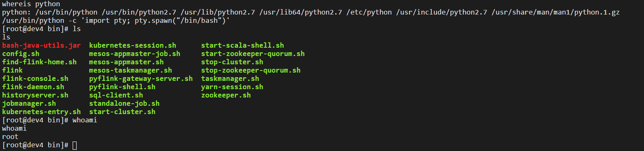The image size is (644, 151).
Task: Select mesos-appmaster-job.sh file name
Action: [x=135, y=54]
